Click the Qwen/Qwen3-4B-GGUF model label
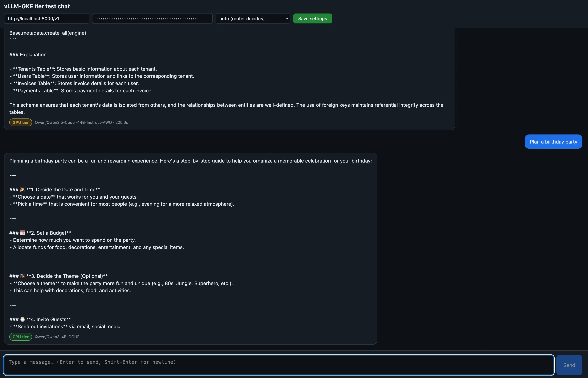 click(x=57, y=337)
